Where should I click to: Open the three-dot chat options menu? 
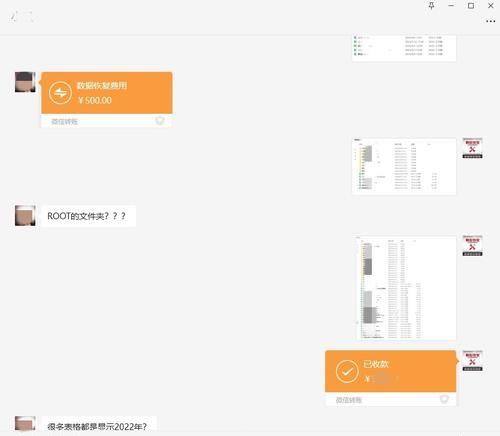point(490,21)
